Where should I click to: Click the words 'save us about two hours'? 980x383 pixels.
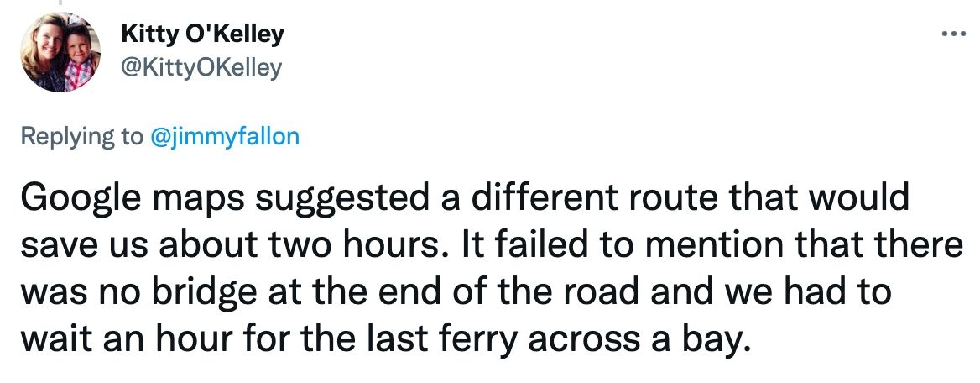(x=228, y=245)
